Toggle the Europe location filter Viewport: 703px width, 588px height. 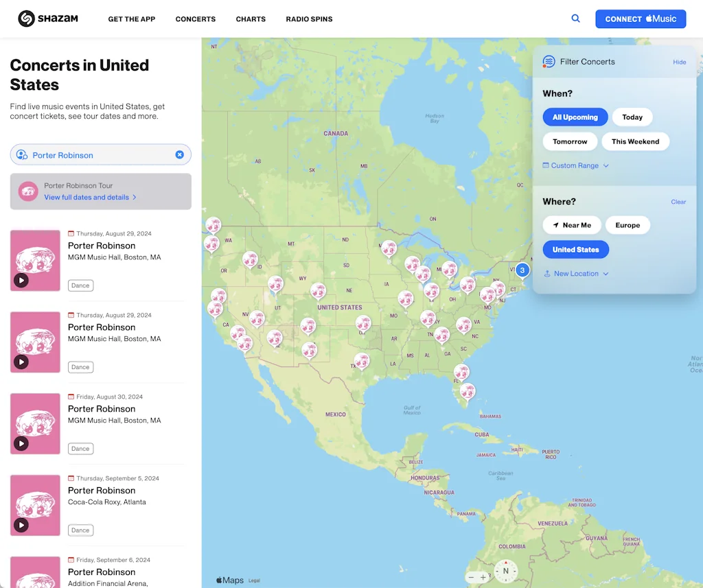[627, 225]
